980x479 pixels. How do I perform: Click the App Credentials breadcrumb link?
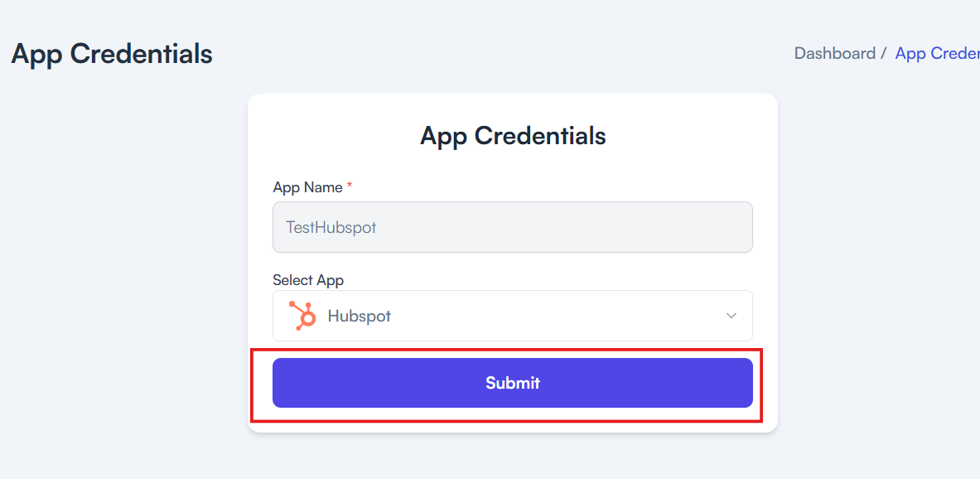pyautogui.click(x=938, y=53)
